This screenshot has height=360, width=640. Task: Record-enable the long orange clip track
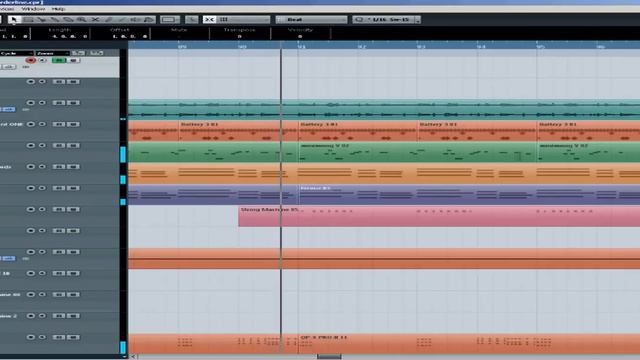31,252
